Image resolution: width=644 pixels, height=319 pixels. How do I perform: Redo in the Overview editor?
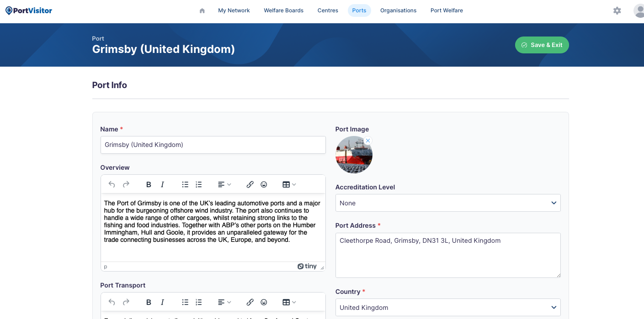(x=126, y=184)
